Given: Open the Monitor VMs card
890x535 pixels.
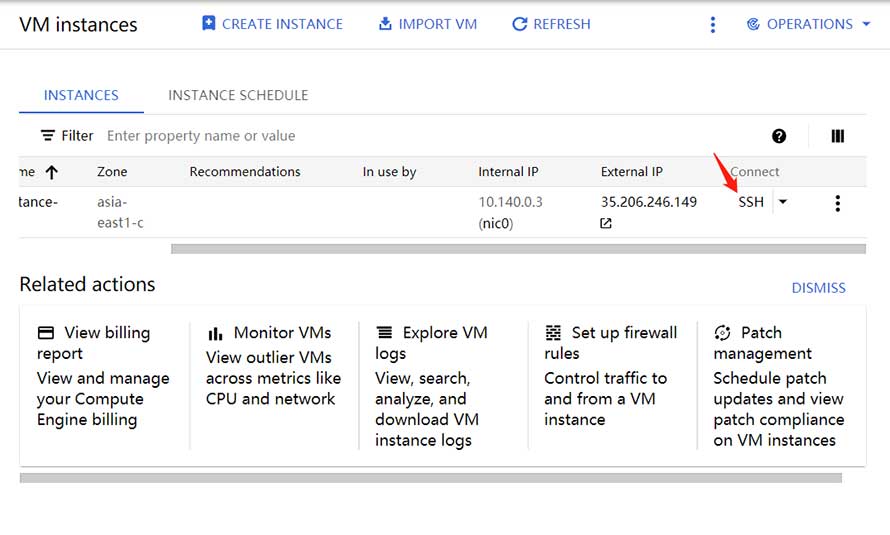Looking at the screenshot, I should [x=274, y=365].
